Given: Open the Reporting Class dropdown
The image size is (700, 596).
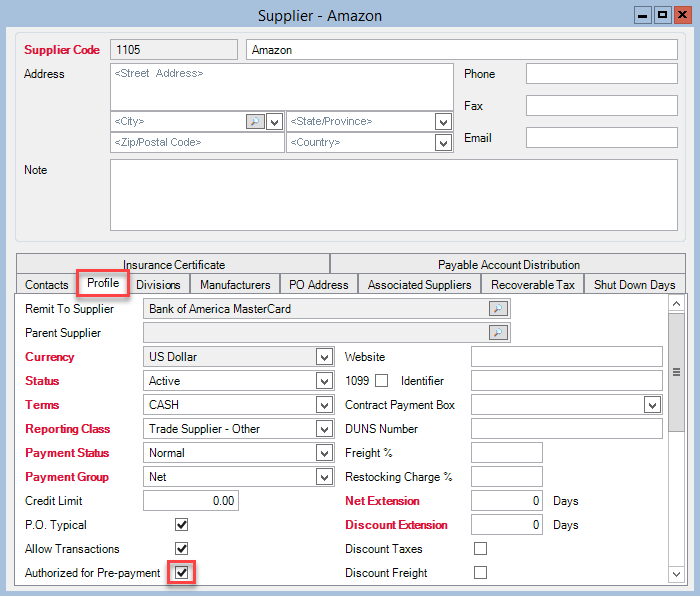Looking at the screenshot, I should click(324, 429).
